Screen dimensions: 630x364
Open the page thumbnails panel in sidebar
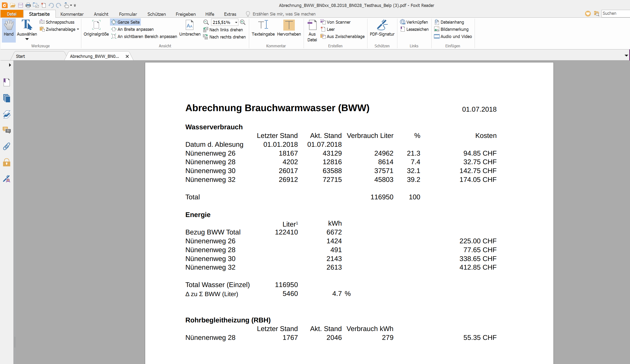tap(7, 98)
